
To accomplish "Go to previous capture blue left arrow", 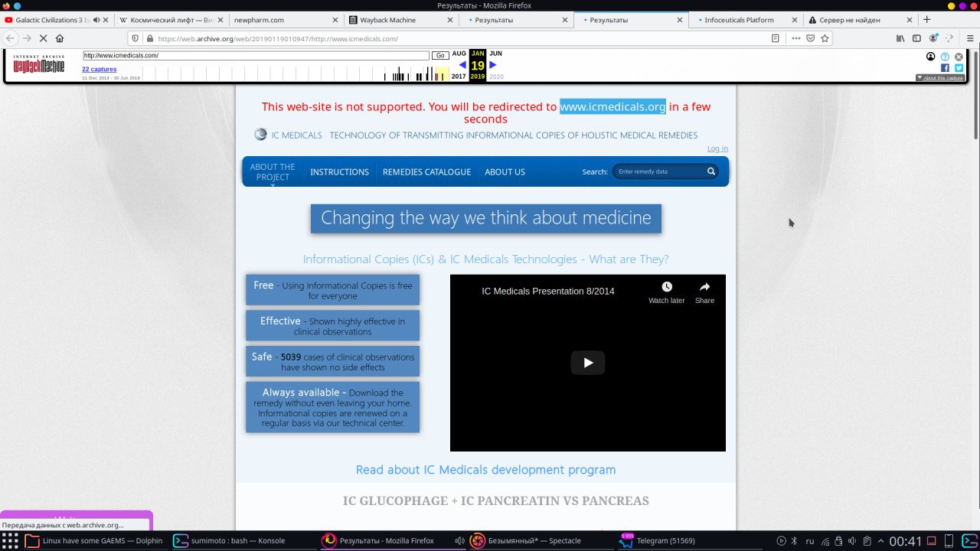I will pos(462,65).
